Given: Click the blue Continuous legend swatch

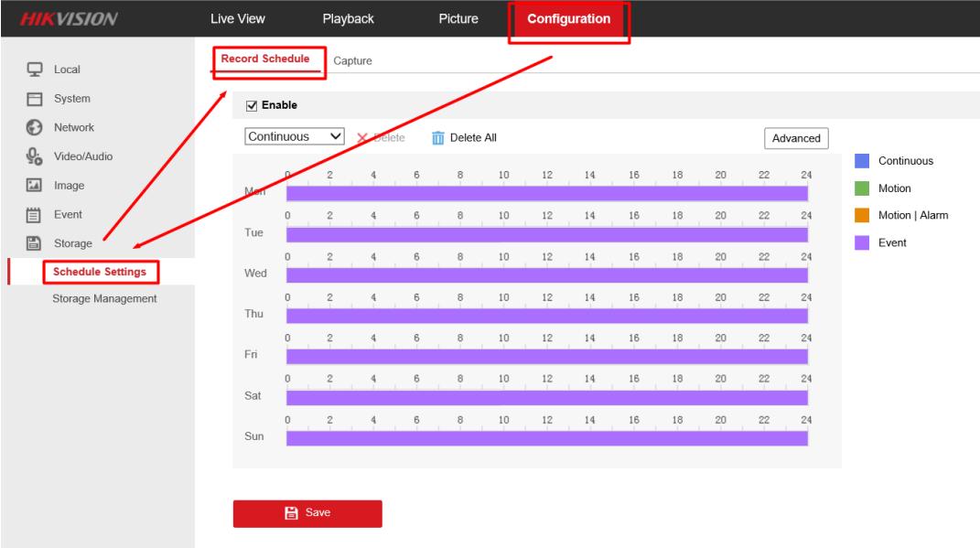Looking at the screenshot, I should tap(862, 161).
